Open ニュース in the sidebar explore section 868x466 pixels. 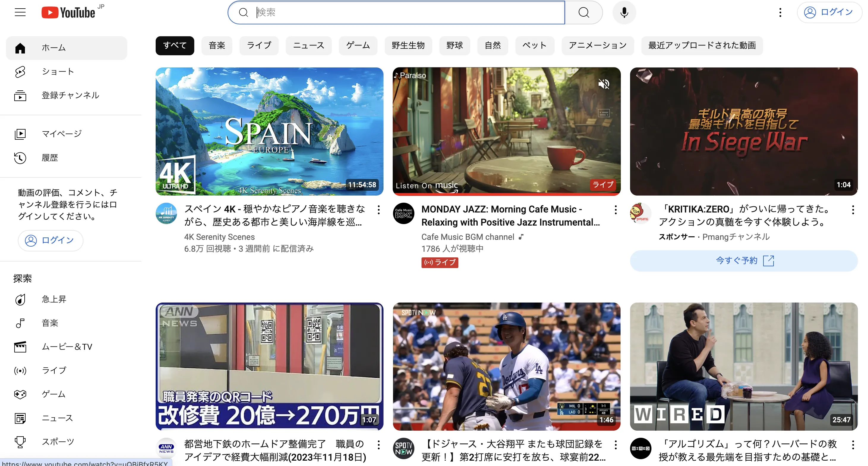pyautogui.click(x=66, y=418)
